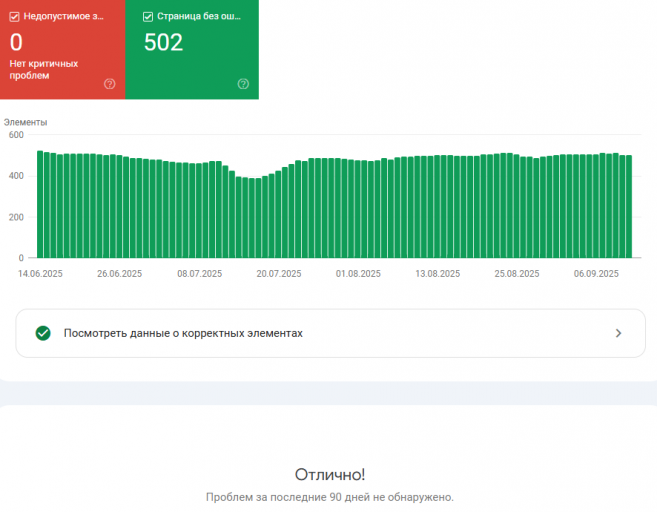Image resolution: width=657 pixels, height=512 pixels.
Task: Click the last green bar of the chart
Action: [x=629, y=207]
